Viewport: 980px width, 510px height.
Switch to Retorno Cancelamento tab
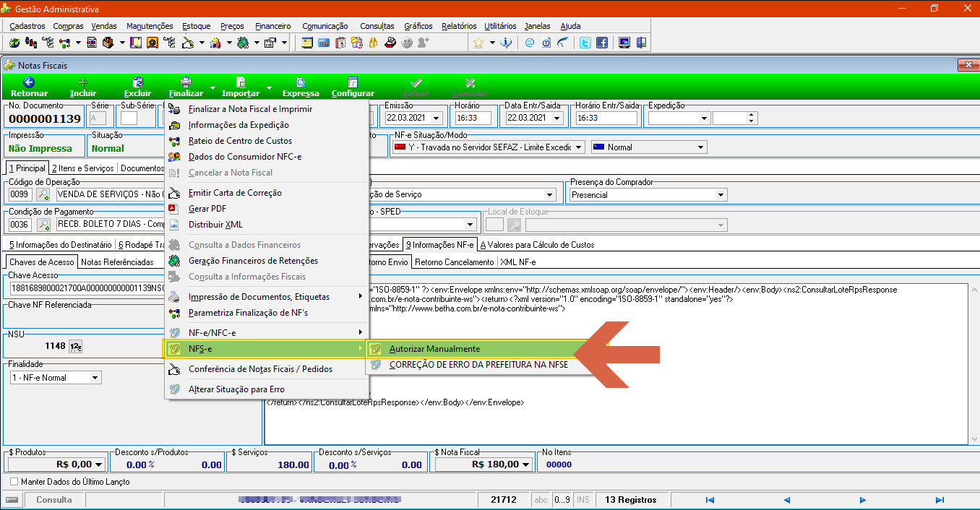455,262
